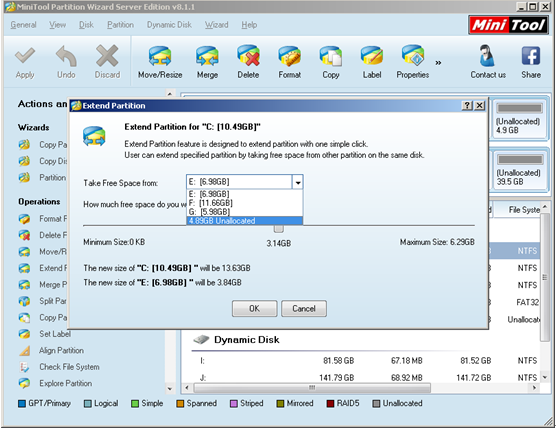Viewport: 556px width, 428px height.
Task: Click the Copy Partition operations icon
Action: [24, 318]
